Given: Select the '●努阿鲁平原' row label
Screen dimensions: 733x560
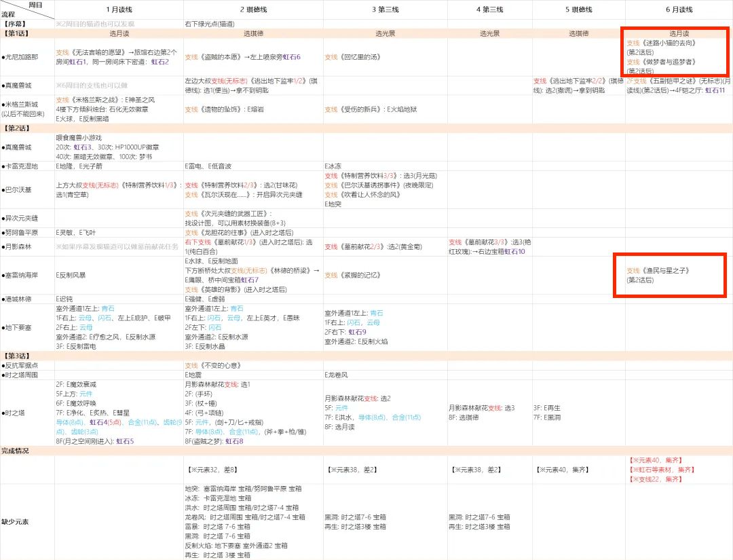Looking at the screenshot, I should tap(20, 232).
